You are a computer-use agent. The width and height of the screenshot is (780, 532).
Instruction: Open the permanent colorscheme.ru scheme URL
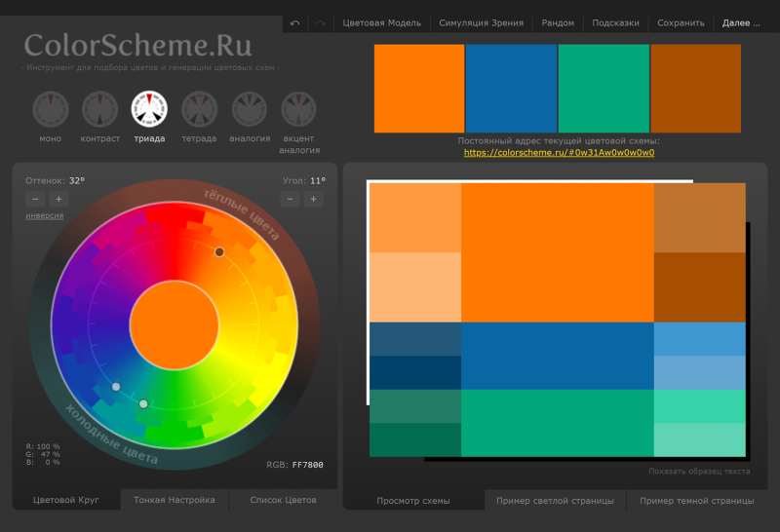pos(559,153)
